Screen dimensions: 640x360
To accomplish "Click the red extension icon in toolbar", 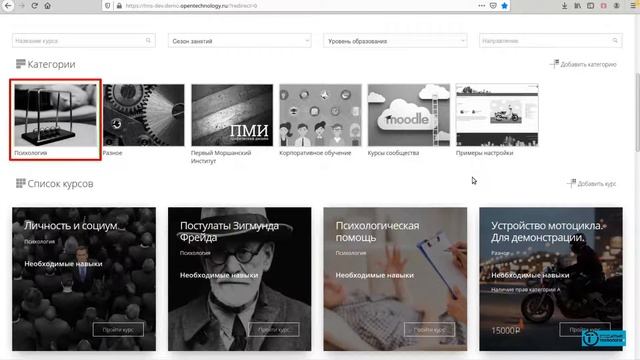I will (603, 6).
